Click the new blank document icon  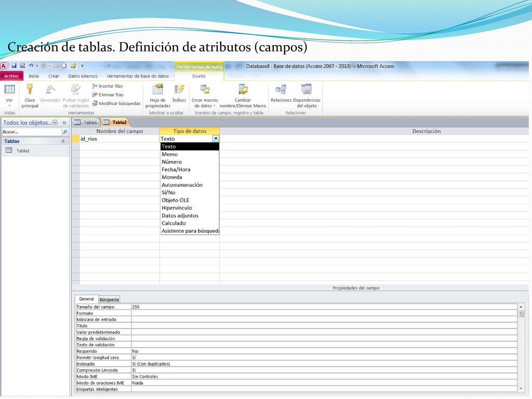pos(64,66)
